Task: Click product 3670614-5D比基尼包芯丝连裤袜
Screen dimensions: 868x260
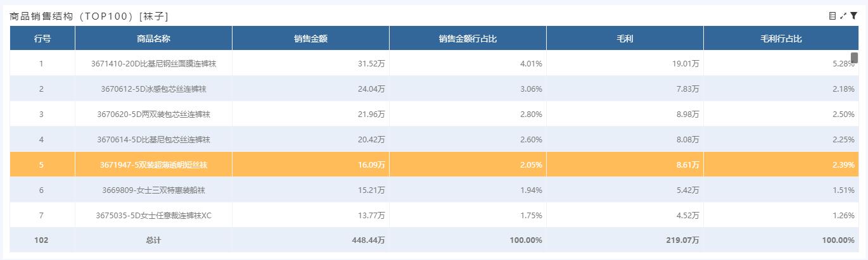Action: click(153, 139)
